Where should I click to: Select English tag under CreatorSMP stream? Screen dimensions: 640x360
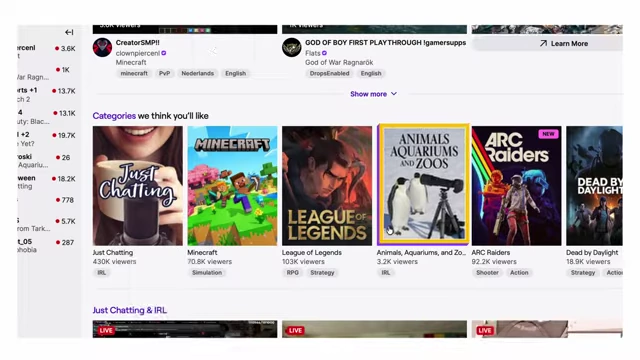[236, 73]
